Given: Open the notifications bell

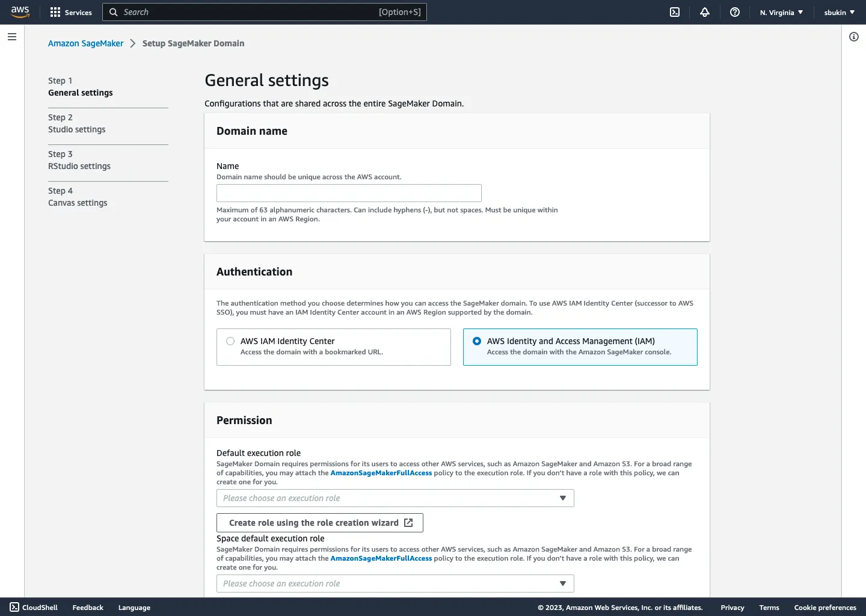Looking at the screenshot, I should pos(705,12).
